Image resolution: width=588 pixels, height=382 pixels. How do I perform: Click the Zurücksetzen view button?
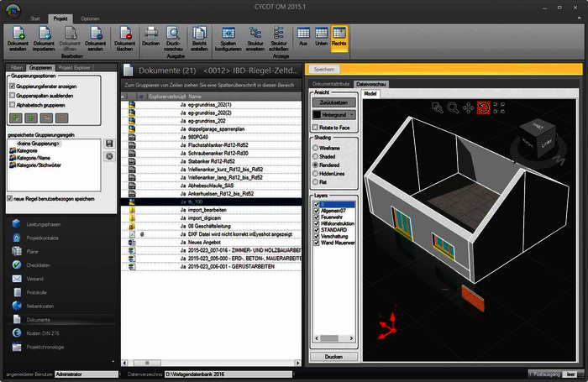(333, 102)
